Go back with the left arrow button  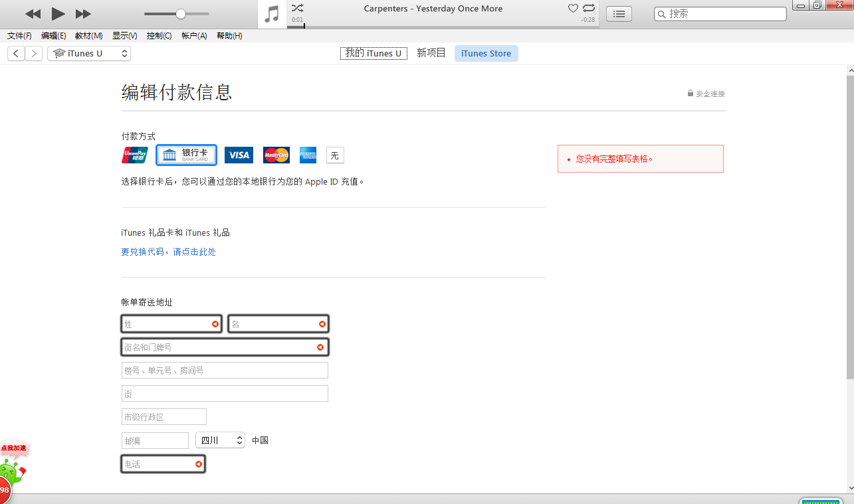point(16,54)
